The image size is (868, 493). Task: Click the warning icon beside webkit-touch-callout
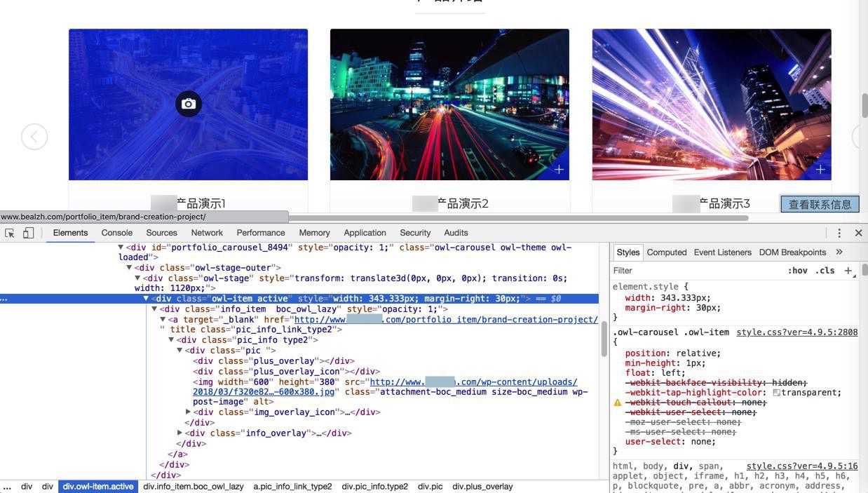[618, 403]
